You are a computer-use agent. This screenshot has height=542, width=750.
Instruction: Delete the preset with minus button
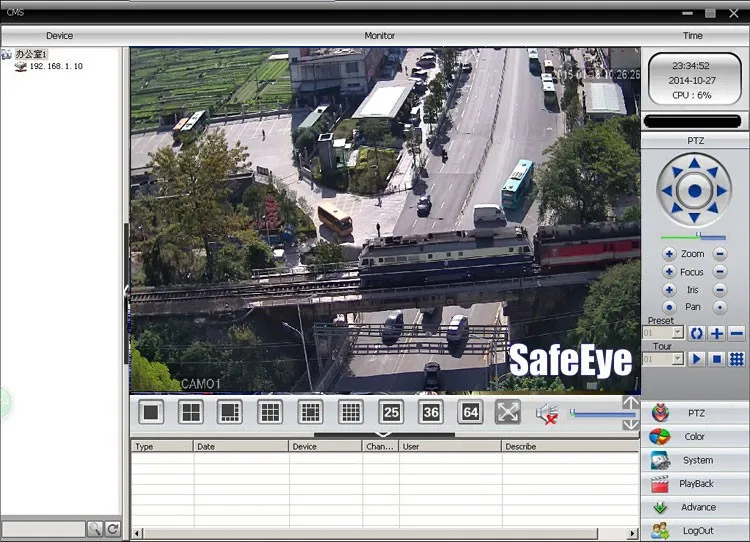point(737,333)
